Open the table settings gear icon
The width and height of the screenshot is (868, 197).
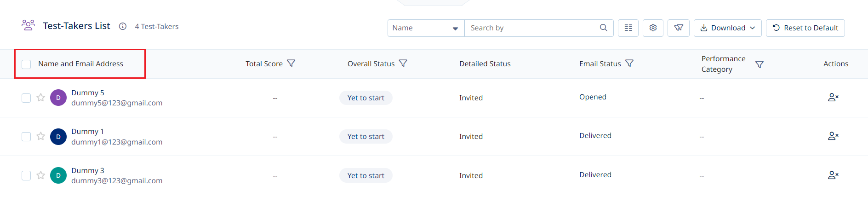[x=653, y=28]
